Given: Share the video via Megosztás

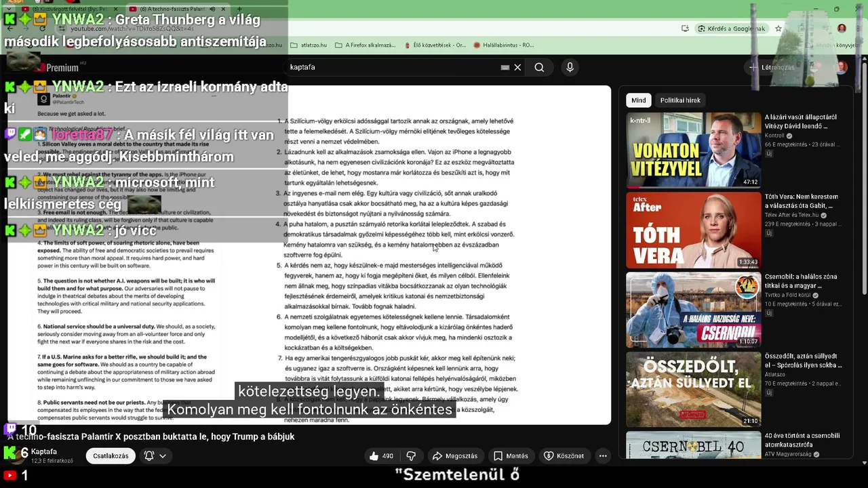Looking at the screenshot, I should (455, 456).
